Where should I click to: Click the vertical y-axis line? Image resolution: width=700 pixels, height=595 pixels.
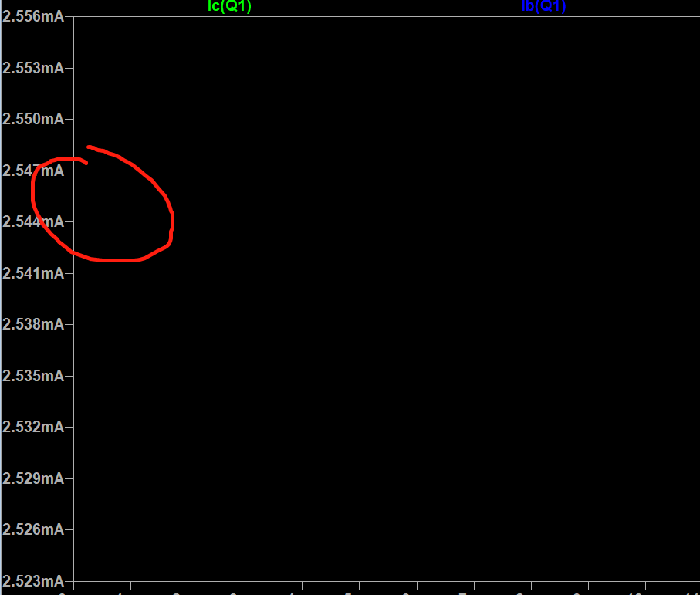(73, 347)
